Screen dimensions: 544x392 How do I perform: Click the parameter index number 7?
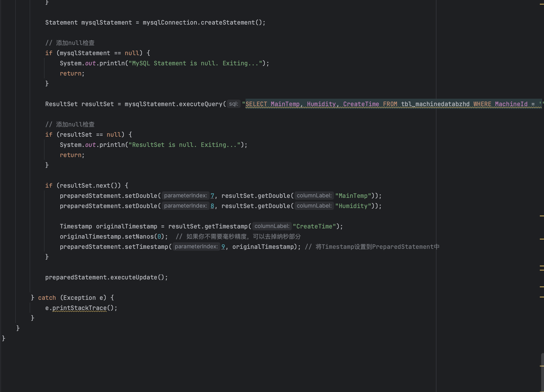(x=212, y=196)
